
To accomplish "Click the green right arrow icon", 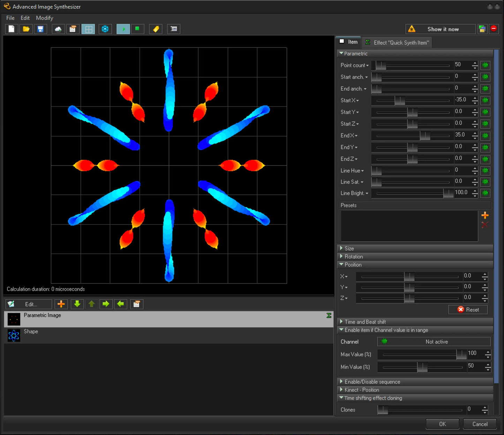I will 106,304.
